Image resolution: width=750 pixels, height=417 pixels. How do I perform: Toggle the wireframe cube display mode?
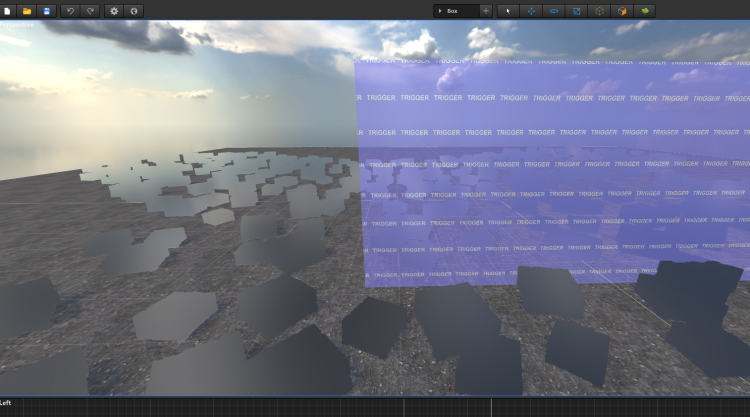coord(600,10)
